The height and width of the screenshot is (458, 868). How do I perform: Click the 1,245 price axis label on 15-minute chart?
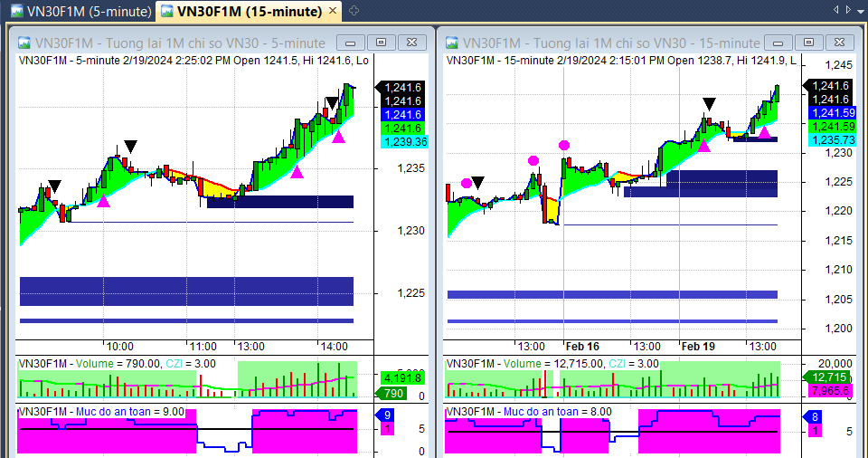839,65
